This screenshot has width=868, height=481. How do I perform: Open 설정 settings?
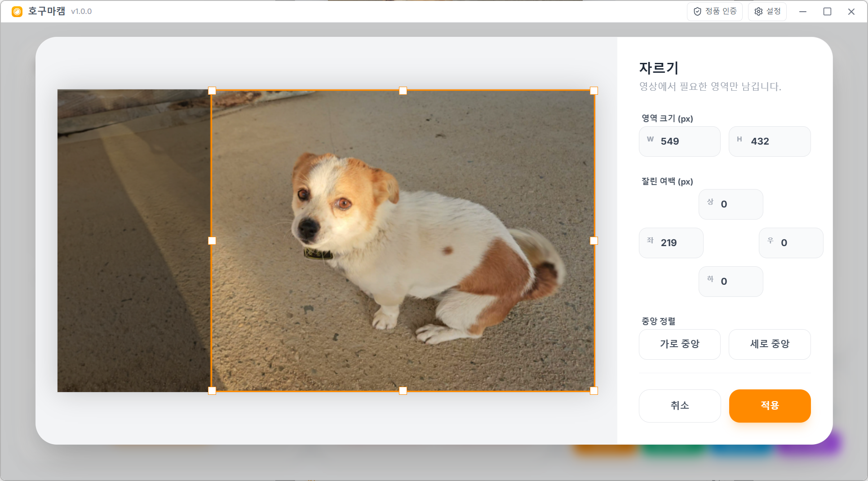[x=767, y=11]
